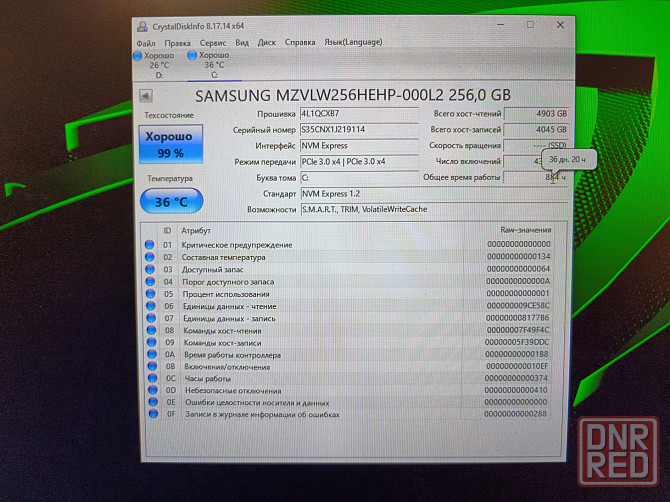The height and width of the screenshot is (502, 670).
Task: Click the blue status icon for attribute 01
Action: [150, 245]
